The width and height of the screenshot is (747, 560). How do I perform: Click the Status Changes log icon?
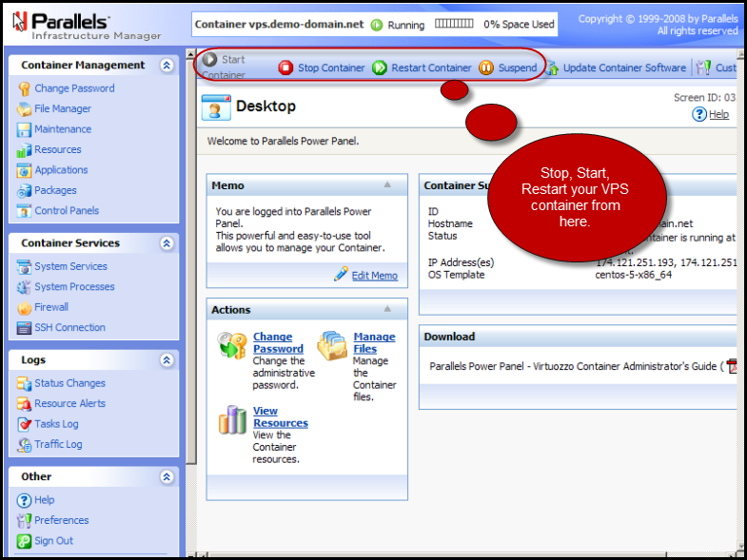24,383
